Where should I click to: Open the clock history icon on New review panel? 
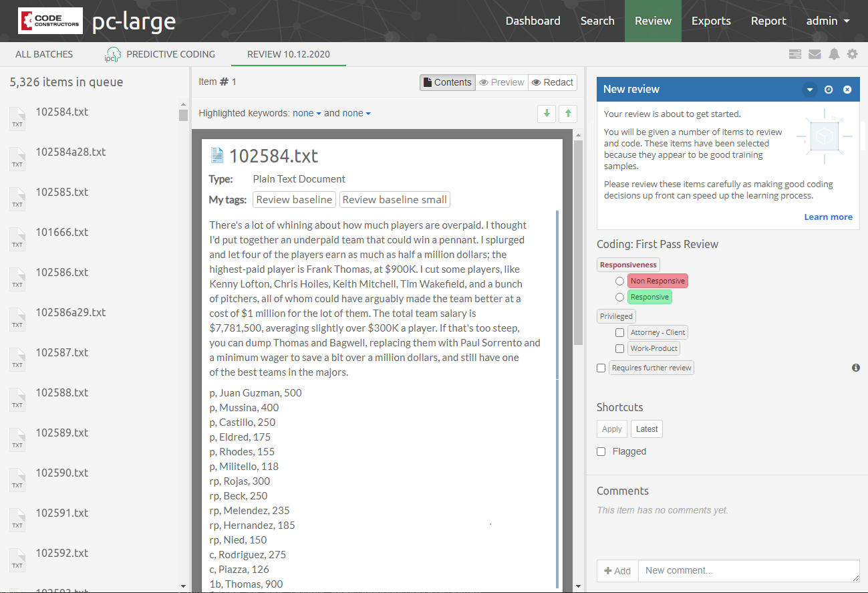(829, 89)
